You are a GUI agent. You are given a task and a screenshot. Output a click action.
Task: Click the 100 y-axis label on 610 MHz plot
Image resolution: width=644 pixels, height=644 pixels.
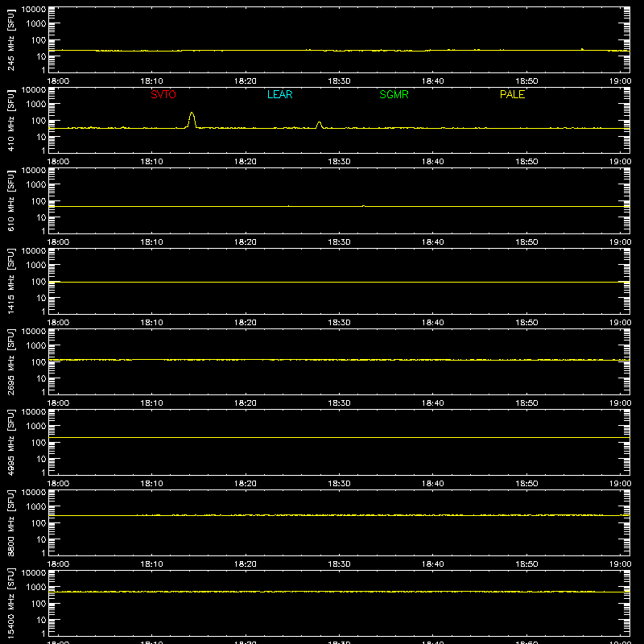pos(39,200)
